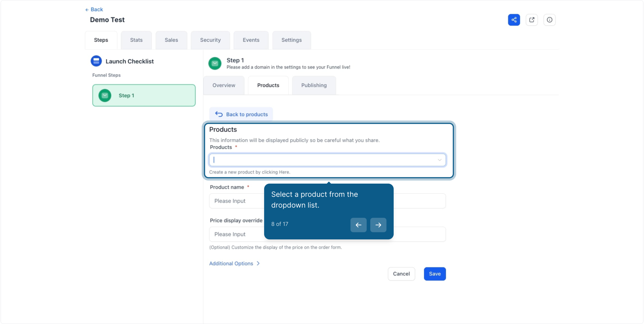Click the Cancel button
644x324 pixels.
pyautogui.click(x=401, y=274)
